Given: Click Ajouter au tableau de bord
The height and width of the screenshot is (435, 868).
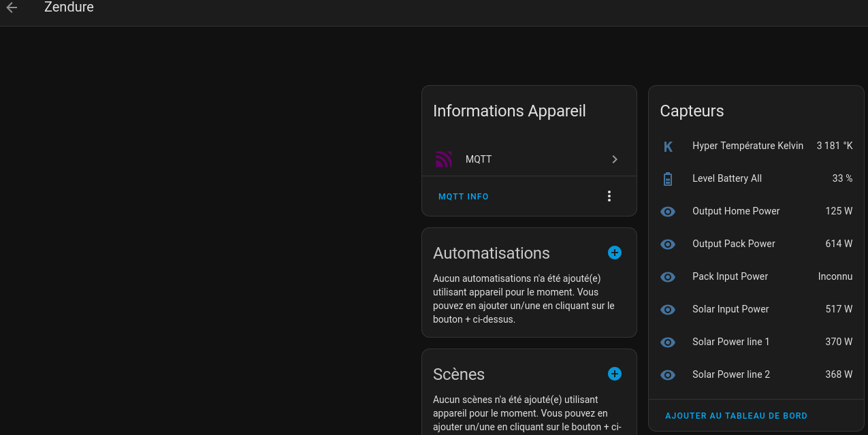Looking at the screenshot, I should click(x=736, y=416).
